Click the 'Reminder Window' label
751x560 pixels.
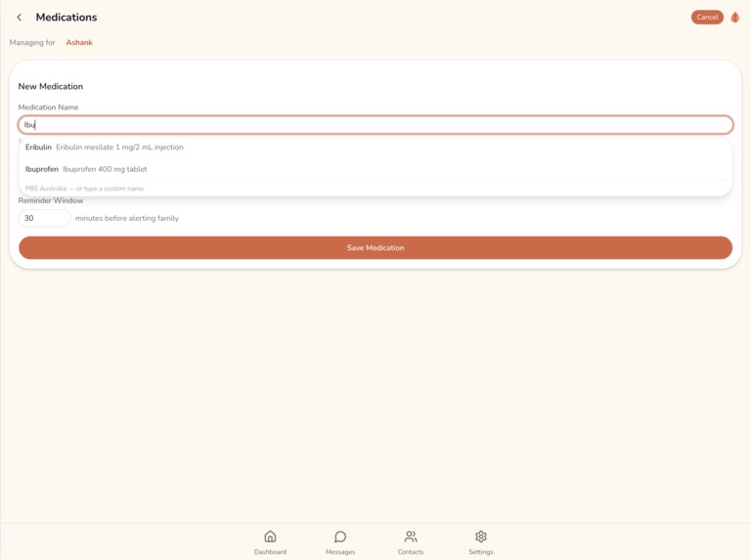coord(51,200)
